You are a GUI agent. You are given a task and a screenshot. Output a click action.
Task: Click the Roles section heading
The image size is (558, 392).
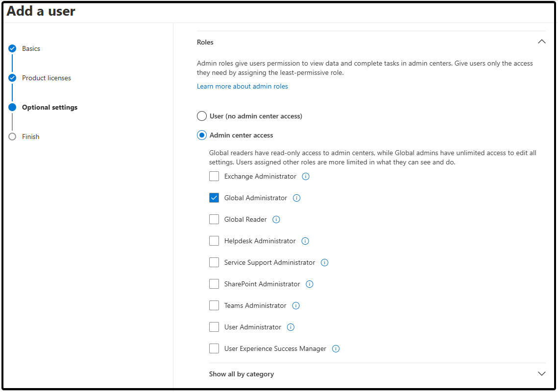tap(205, 42)
